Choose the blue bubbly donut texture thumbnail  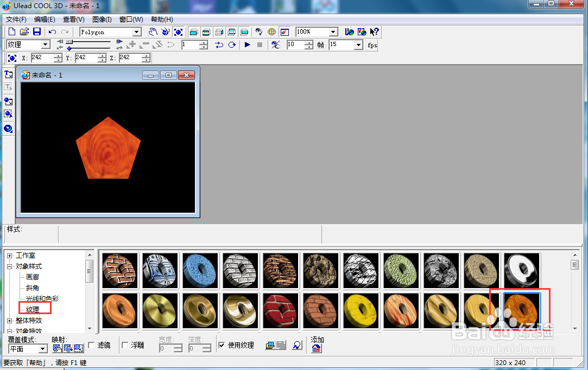tap(200, 271)
